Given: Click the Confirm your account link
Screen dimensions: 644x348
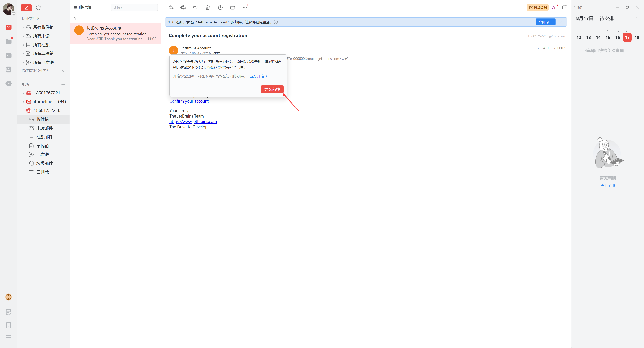Looking at the screenshot, I should (x=189, y=101).
